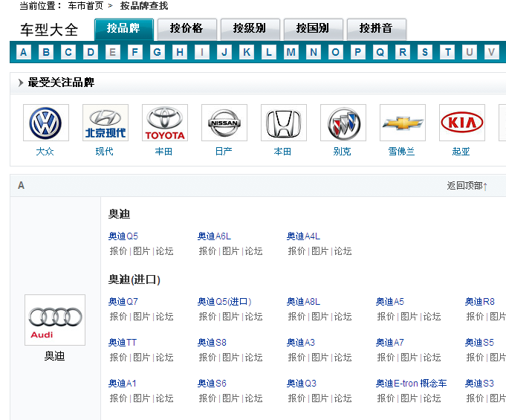Jump to letter B brands
The width and height of the screenshot is (506, 420).
coord(46,52)
